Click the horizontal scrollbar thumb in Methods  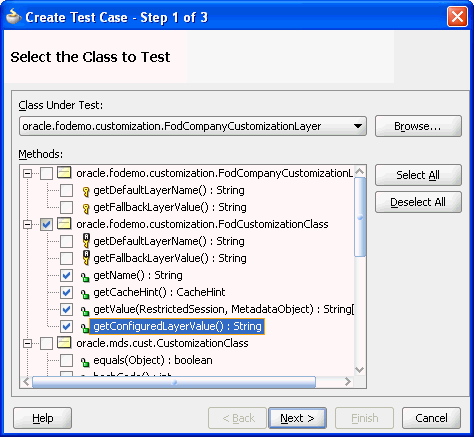(x=174, y=382)
